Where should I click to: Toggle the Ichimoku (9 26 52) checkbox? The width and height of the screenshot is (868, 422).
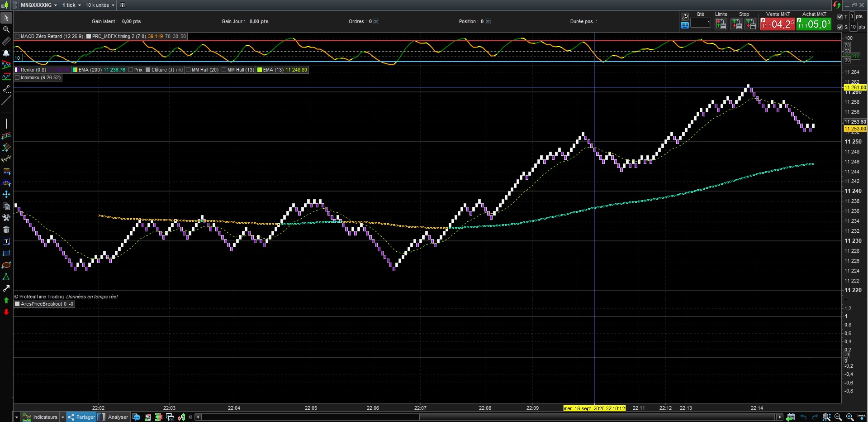(x=17, y=77)
